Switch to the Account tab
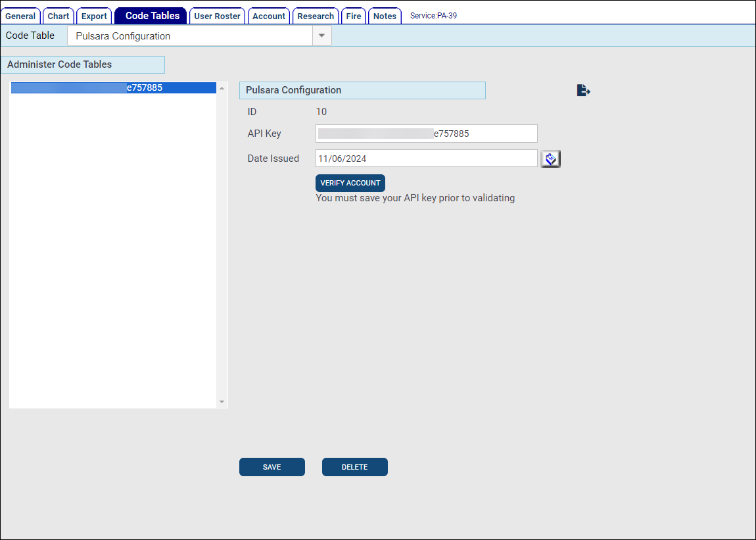Viewport: 756px width, 540px height. [x=269, y=16]
